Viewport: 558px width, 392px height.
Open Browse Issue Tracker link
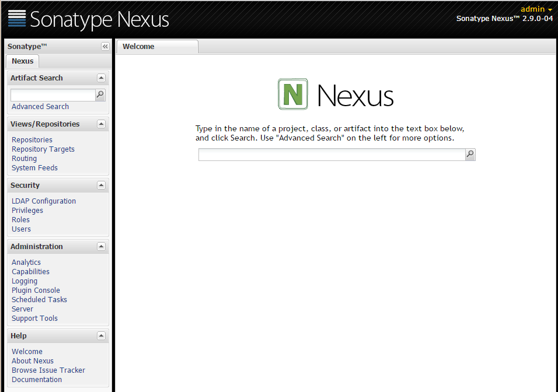pyautogui.click(x=48, y=370)
